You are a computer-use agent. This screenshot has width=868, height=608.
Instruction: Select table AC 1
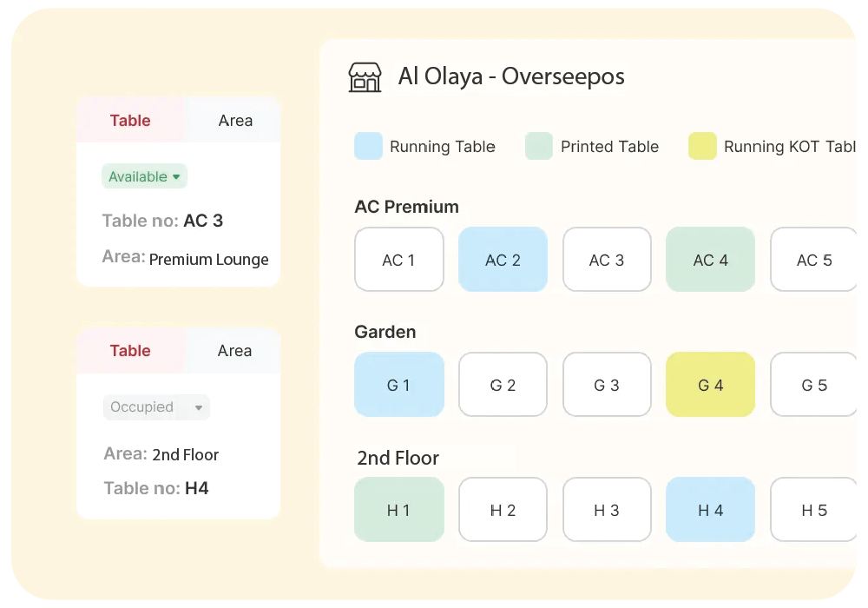pos(398,260)
